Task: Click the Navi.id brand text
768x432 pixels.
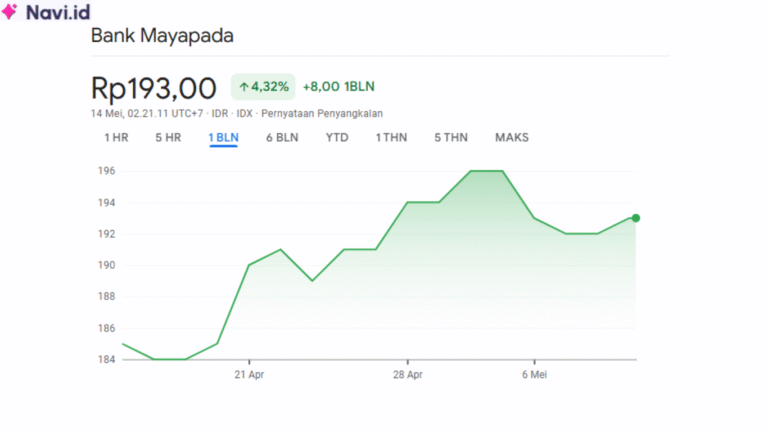Action: coord(58,12)
